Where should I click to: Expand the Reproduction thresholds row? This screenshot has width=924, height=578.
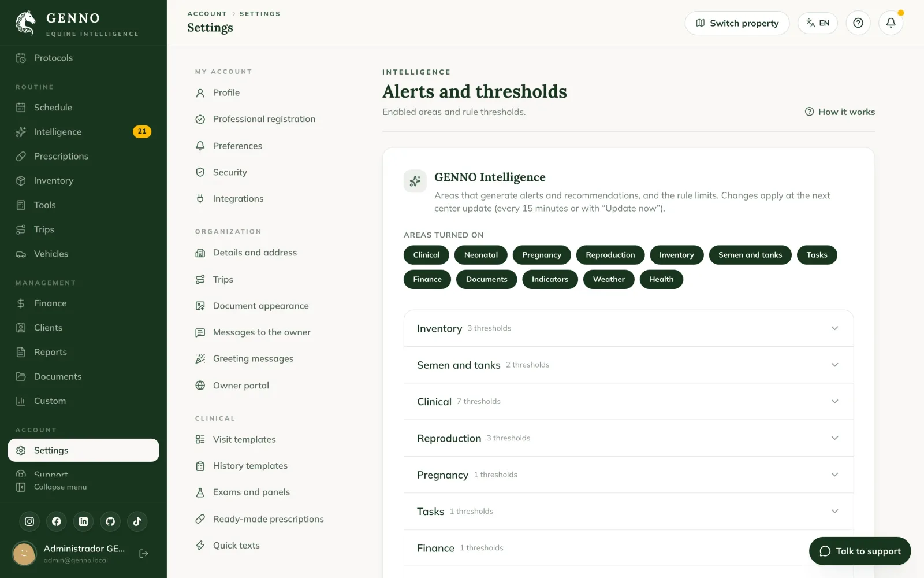pos(628,438)
